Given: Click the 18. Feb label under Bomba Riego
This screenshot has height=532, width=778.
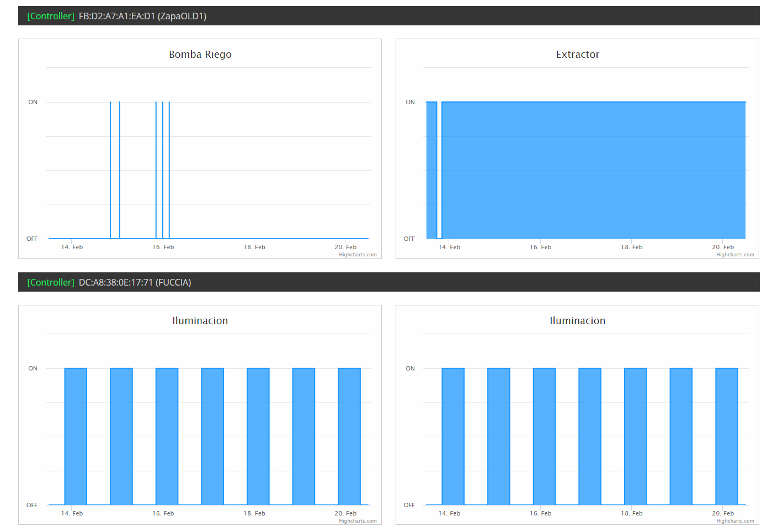Looking at the screenshot, I should 254,247.
